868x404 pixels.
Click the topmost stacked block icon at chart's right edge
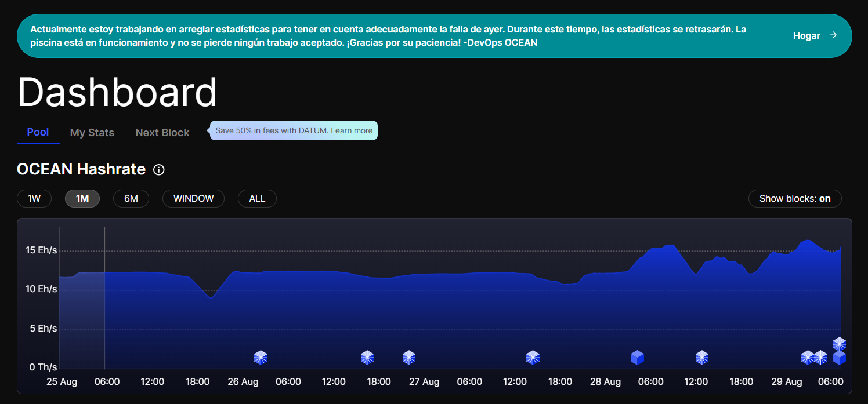pos(839,344)
